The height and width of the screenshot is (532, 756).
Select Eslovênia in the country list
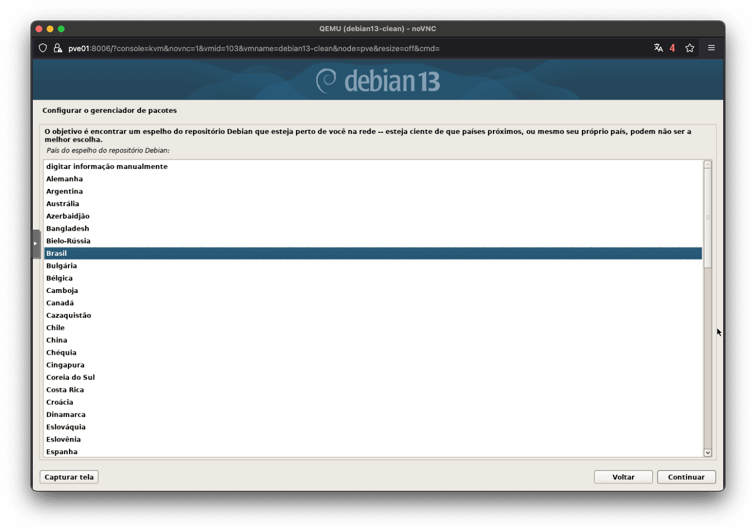coord(373,440)
